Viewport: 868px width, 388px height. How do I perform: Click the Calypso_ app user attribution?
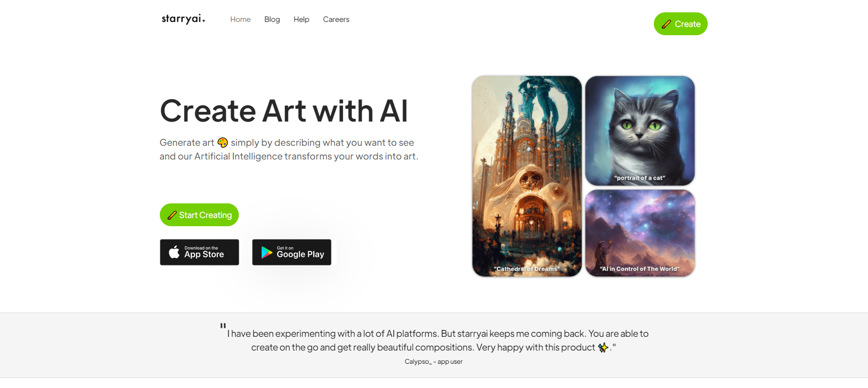434,361
